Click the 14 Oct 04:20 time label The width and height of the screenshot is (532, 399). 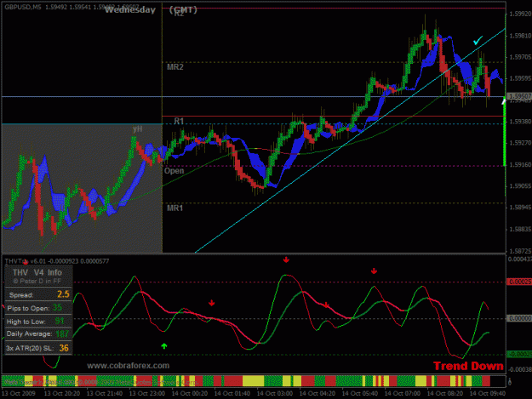pos(317,394)
